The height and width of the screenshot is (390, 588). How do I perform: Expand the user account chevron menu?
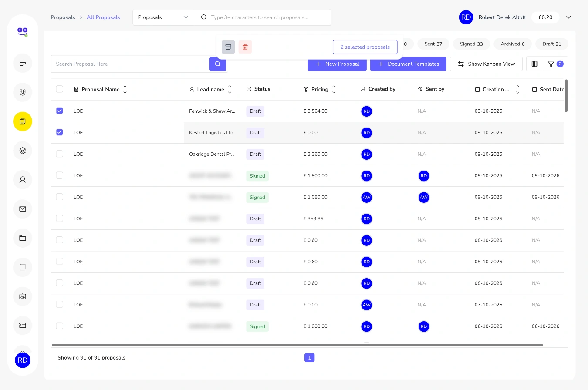(568, 17)
